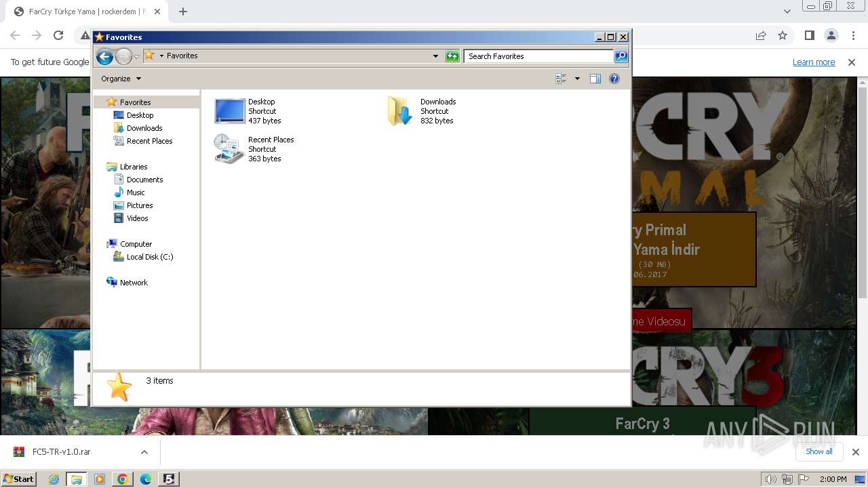The image size is (868, 488).
Task: Select Documents library in navigation pane
Action: point(144,180)
